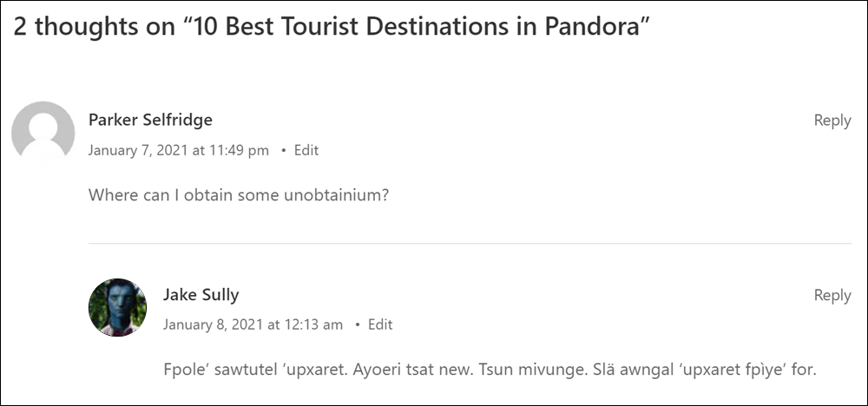Click Jake Sully's Na'vi language reply text
Viewport: 868px width, 406px height.
click(490, 369)
